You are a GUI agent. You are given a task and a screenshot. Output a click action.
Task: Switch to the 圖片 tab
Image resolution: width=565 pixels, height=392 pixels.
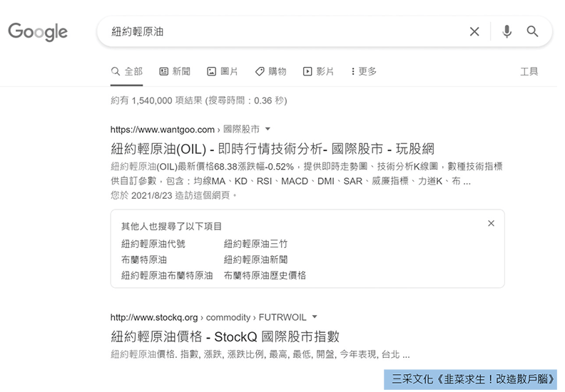(223, 71)
